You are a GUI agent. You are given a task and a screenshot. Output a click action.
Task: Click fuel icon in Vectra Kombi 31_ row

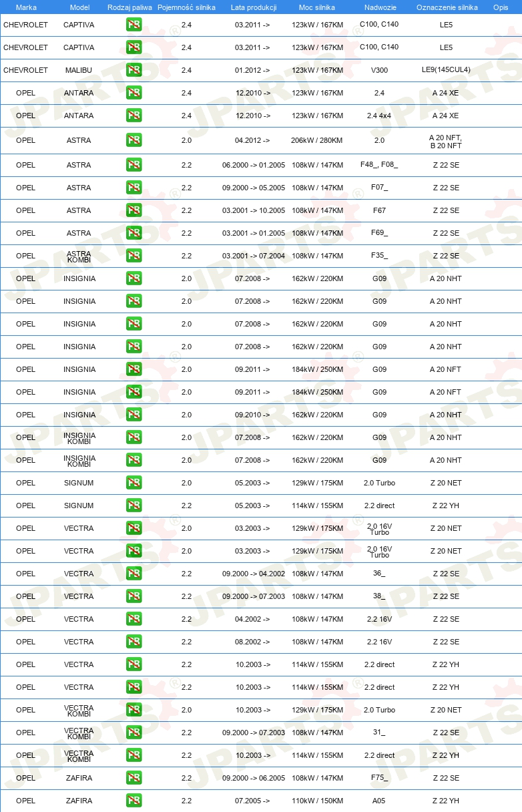134,733
